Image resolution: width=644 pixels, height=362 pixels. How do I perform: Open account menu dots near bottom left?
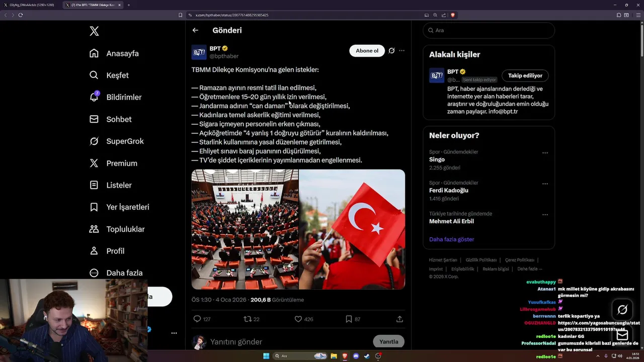coord(174,333)
